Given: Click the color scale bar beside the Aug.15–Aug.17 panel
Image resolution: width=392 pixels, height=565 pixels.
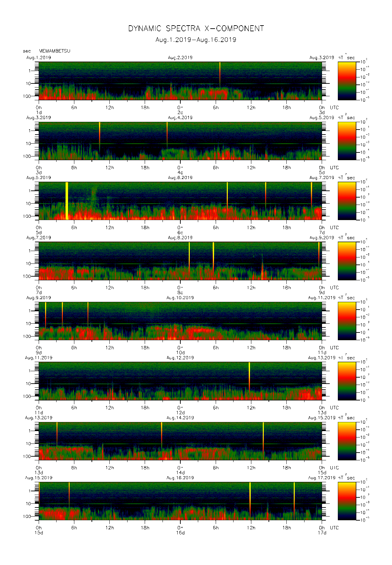Looking at the screenshot, I should tap(347, 501).
